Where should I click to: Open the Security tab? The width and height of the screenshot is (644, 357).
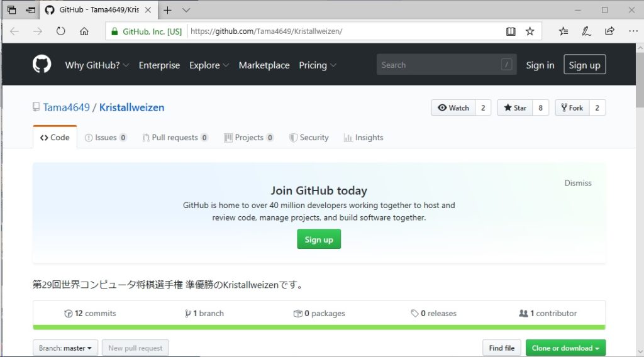coord(309,138)
